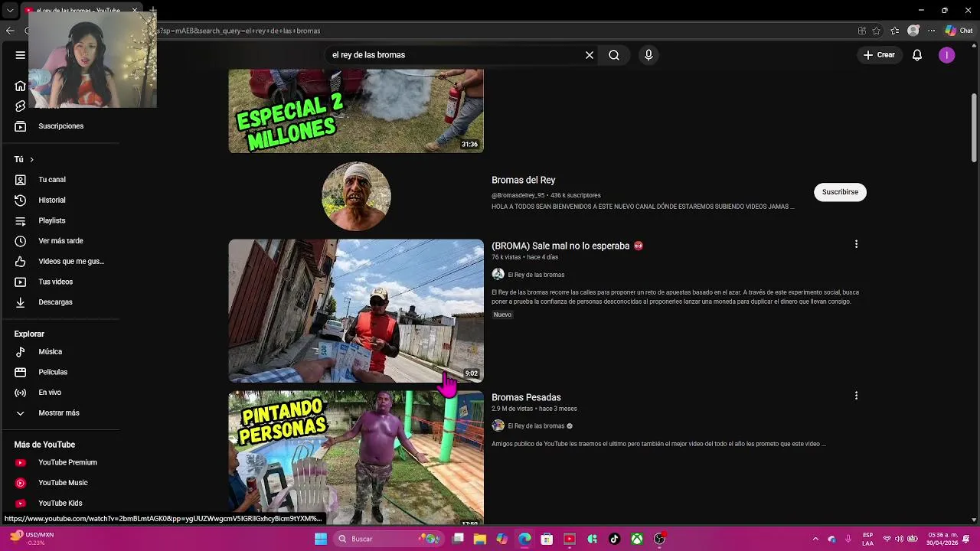Click the 'Nuevo' badge text

point(502,315)
